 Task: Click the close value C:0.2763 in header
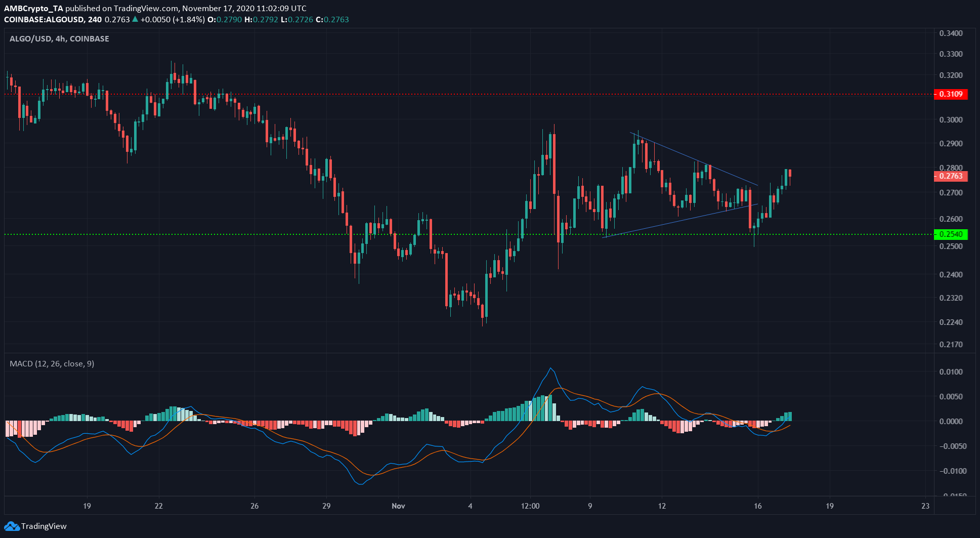tap(332, 20)
